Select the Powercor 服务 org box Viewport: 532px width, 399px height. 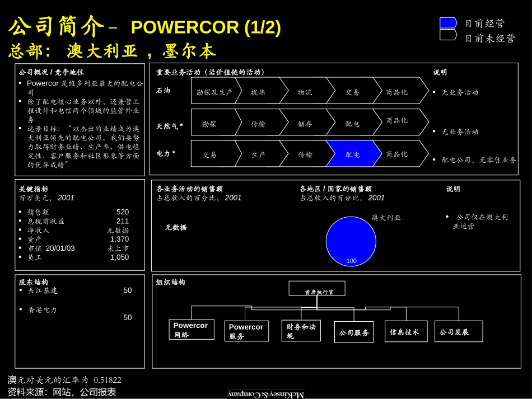tap(246, 331)
